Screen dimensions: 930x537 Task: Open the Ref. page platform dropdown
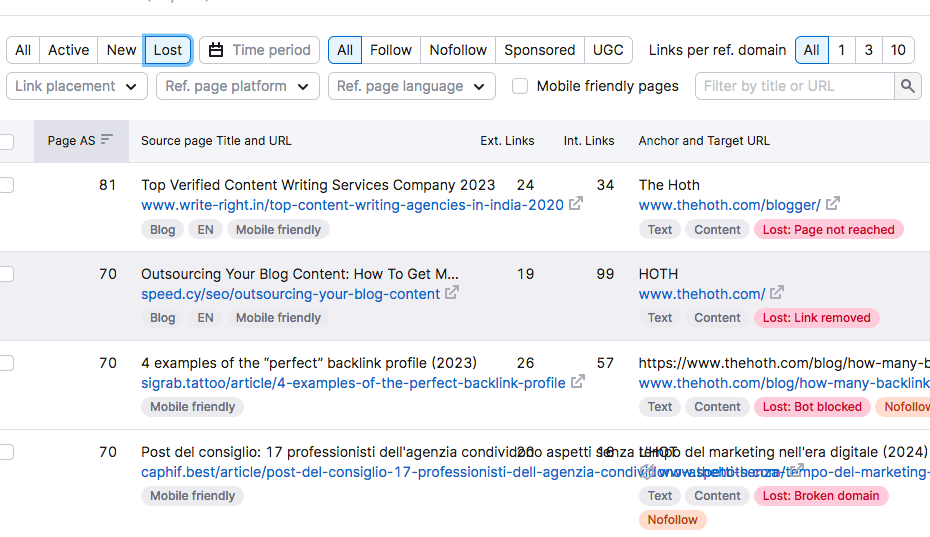pyautogui.click(x=237, y=86)
